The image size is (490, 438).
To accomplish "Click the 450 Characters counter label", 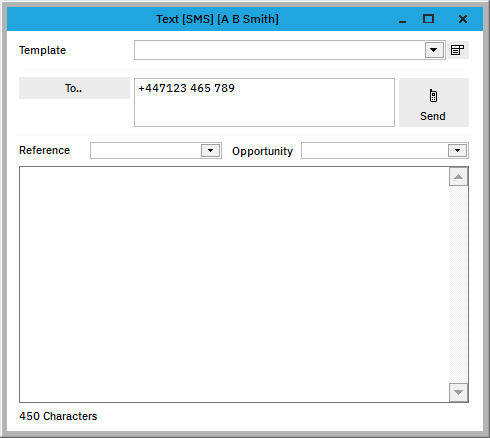I will [58, 416].
